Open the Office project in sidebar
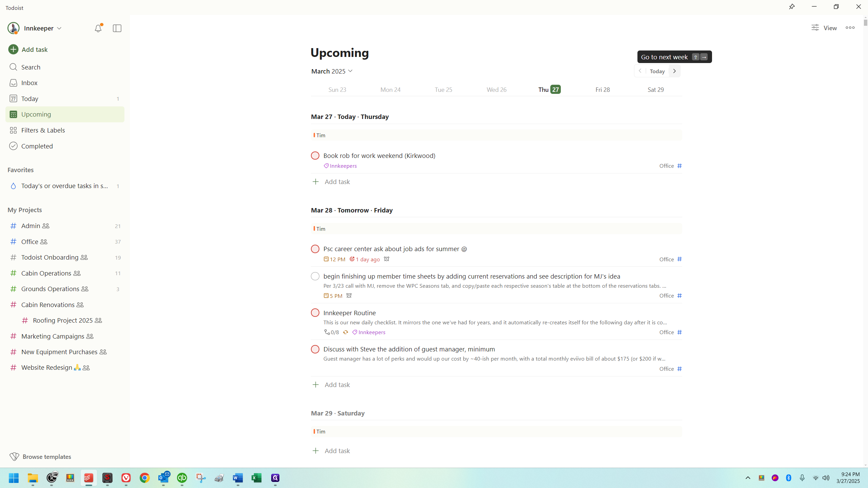The height and width of the screenshot is (488, 868). (x=65, y=242)
